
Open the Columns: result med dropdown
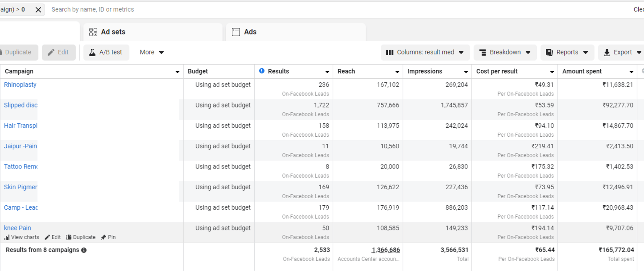425,52
